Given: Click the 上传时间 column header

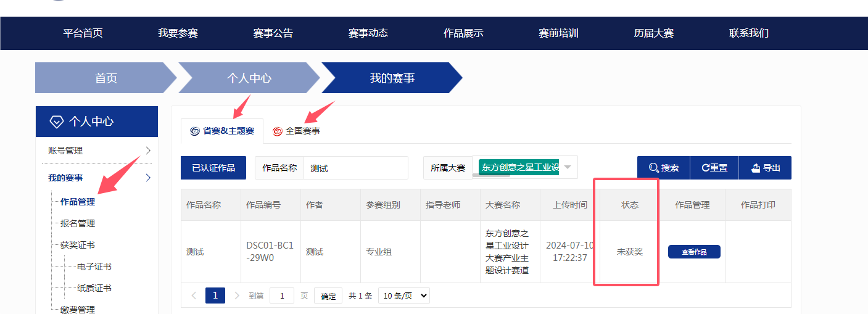Looking at the screenshot, I should pos(570,205).
